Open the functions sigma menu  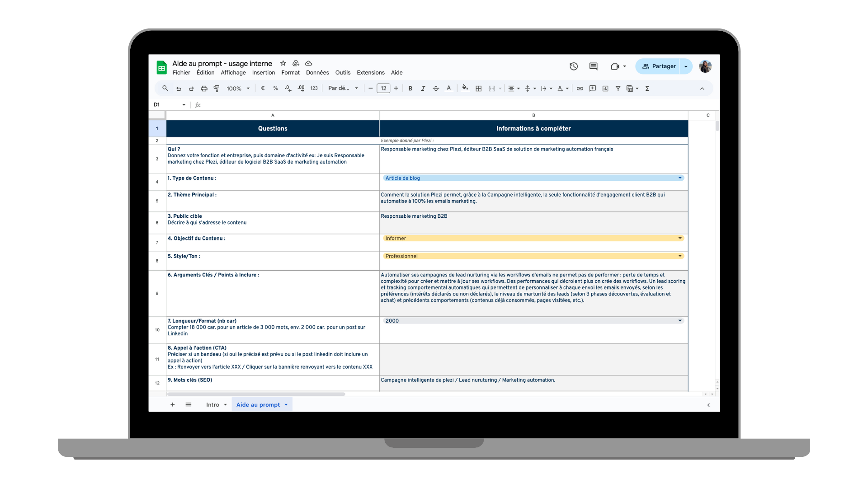[647, 89]
